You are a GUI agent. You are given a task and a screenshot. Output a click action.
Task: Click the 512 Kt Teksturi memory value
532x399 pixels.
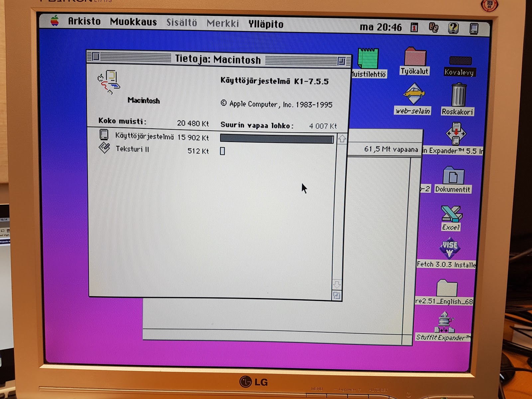(198, 151)
